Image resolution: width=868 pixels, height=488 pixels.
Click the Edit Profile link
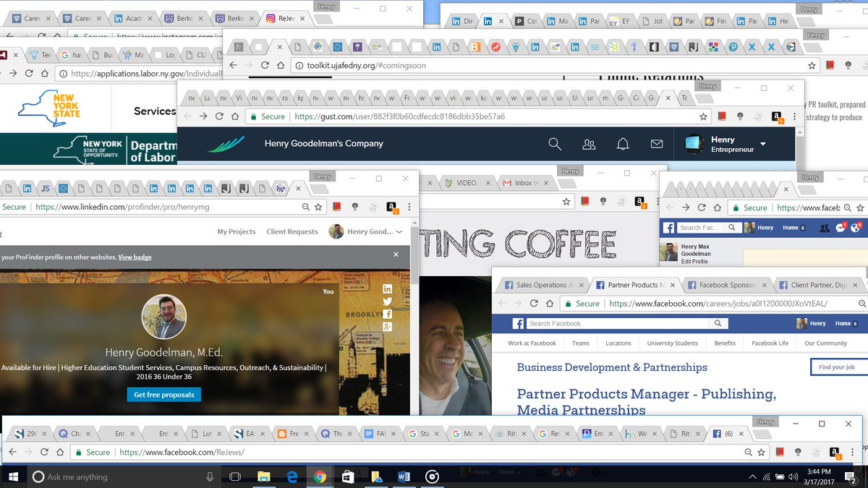694,262
